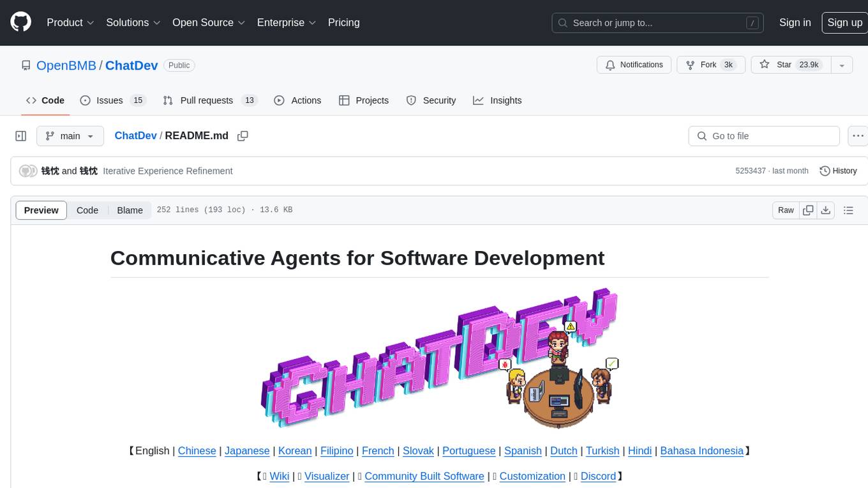Image resolution: width=868 pixels, height=488 pixels.
Task: Open the GitHub homepage logo
Action: pos(21,22)
